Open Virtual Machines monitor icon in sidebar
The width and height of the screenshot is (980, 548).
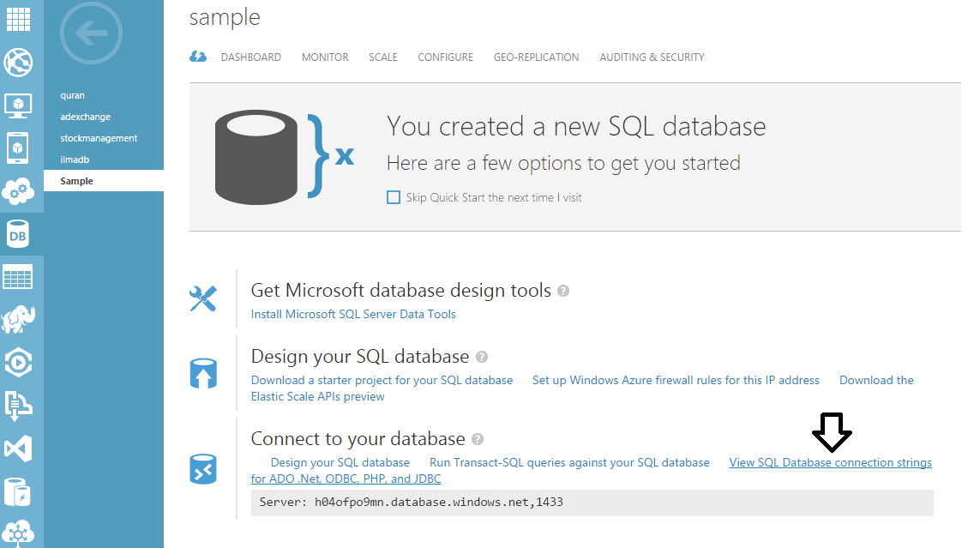19,105
